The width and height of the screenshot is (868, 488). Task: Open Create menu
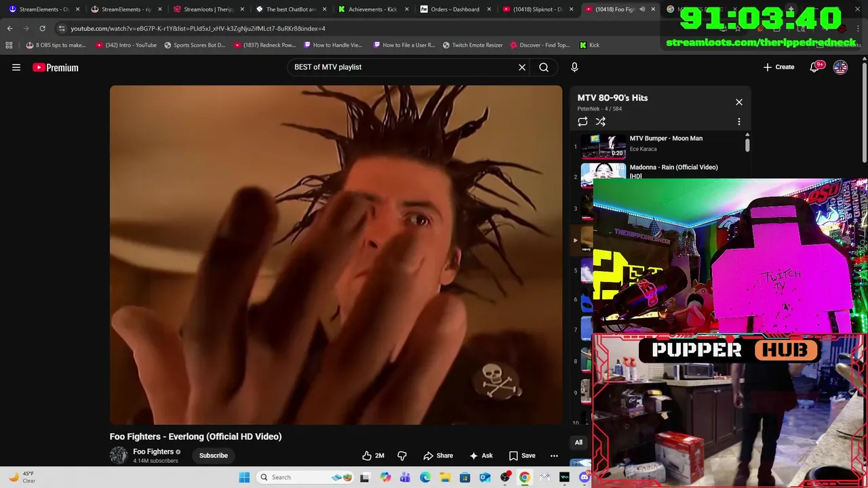(778, 67)
